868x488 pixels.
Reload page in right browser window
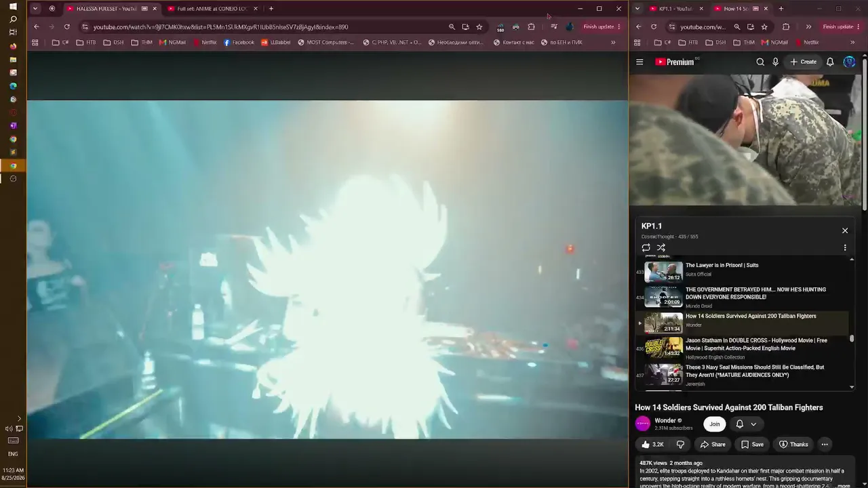pos(654,27)
